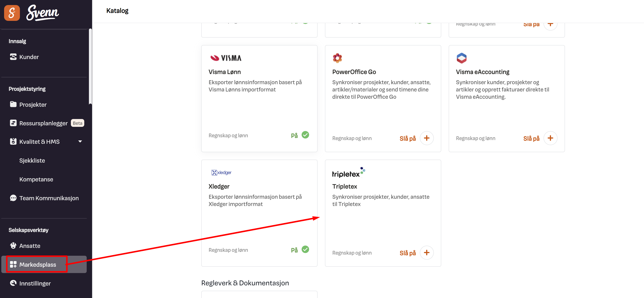Open Kunder via its handshake icon
The image size is (644, 298).
pos(13,57)
